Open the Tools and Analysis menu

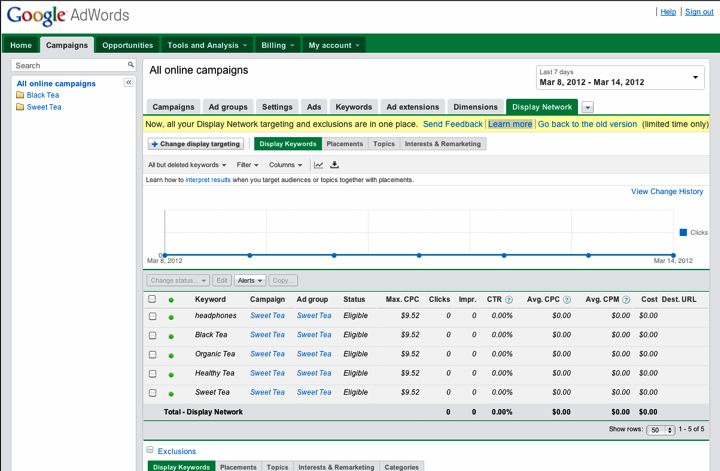click(207, 45)
